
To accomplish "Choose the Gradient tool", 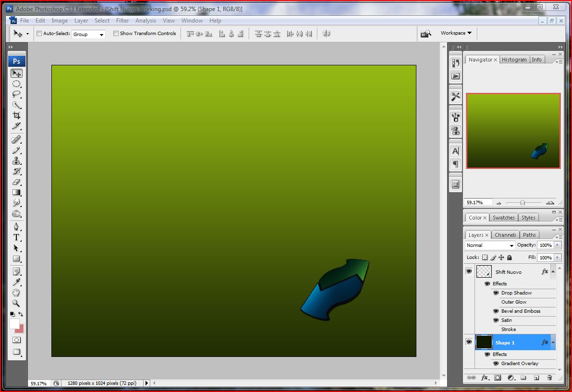I will pyautogui.click(x=17, y=193).
